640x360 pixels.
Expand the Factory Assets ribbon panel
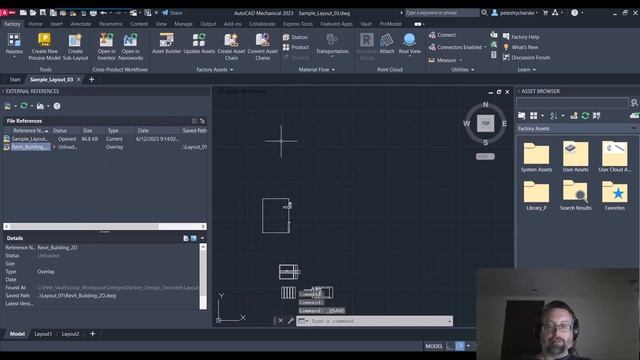(215, 70)
